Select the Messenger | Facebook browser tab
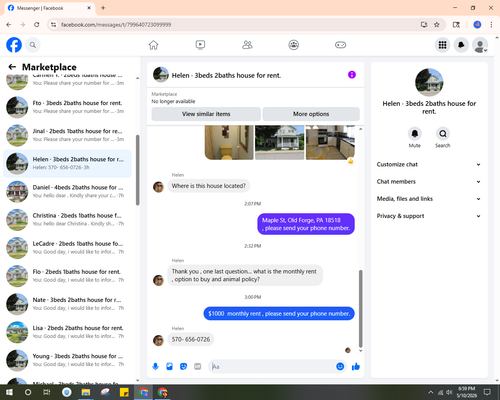This screenshot has height=400, width=500. [x=50, y=8]
